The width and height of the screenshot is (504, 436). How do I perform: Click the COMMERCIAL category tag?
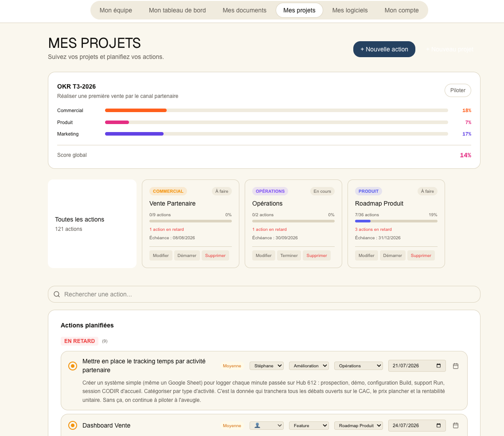[168, 191]
